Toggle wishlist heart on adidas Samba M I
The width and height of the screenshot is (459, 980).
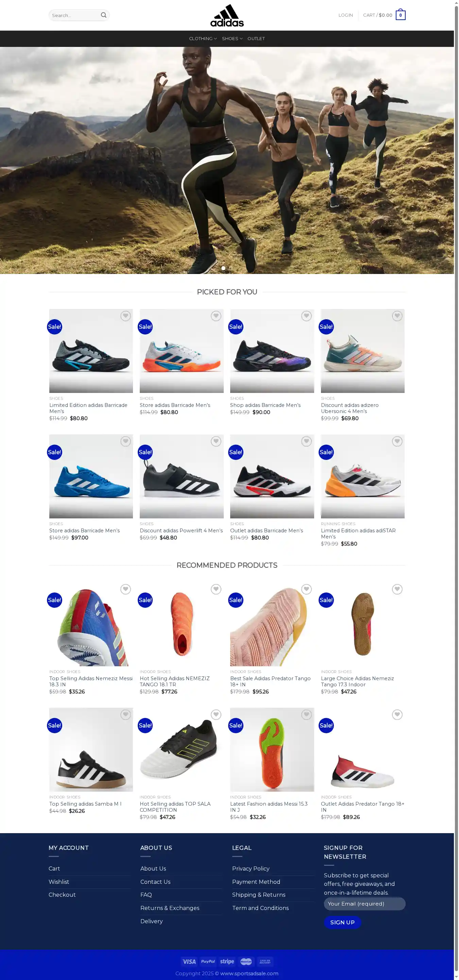[125, 715]
